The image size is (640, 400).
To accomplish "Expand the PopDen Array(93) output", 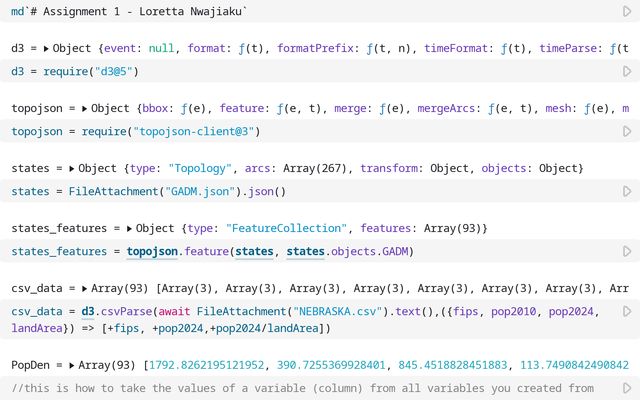I will tap(76, 365).
